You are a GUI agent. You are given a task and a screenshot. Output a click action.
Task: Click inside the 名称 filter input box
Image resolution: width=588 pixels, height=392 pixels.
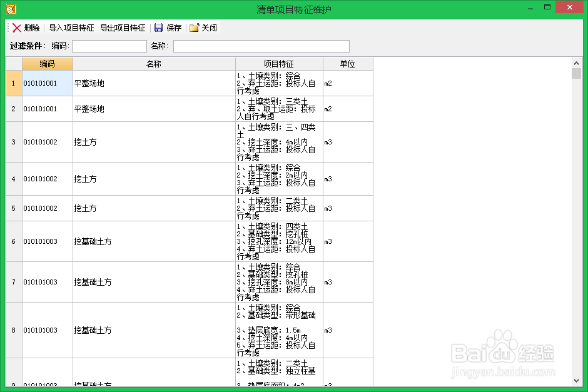[263, 46]
